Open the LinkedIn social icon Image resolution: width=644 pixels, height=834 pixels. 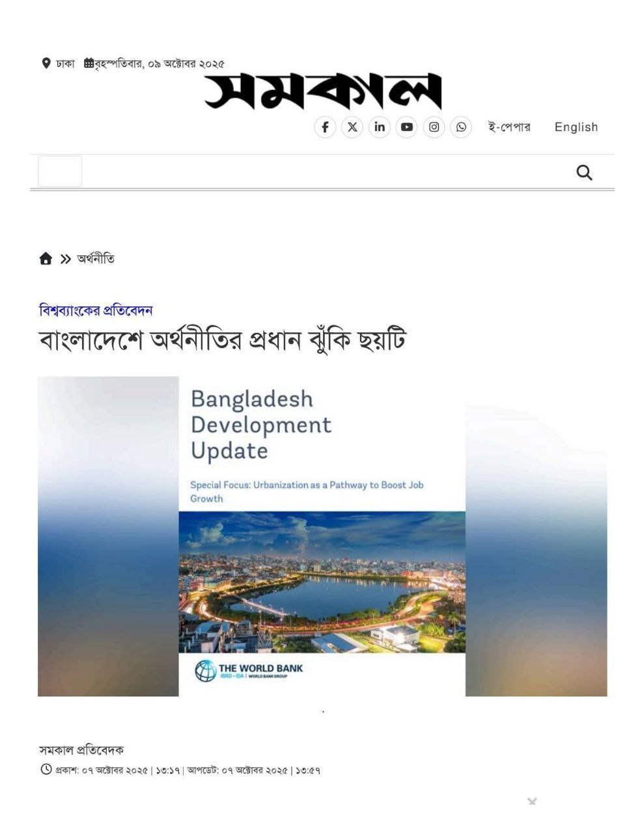[x=380, y=127]
